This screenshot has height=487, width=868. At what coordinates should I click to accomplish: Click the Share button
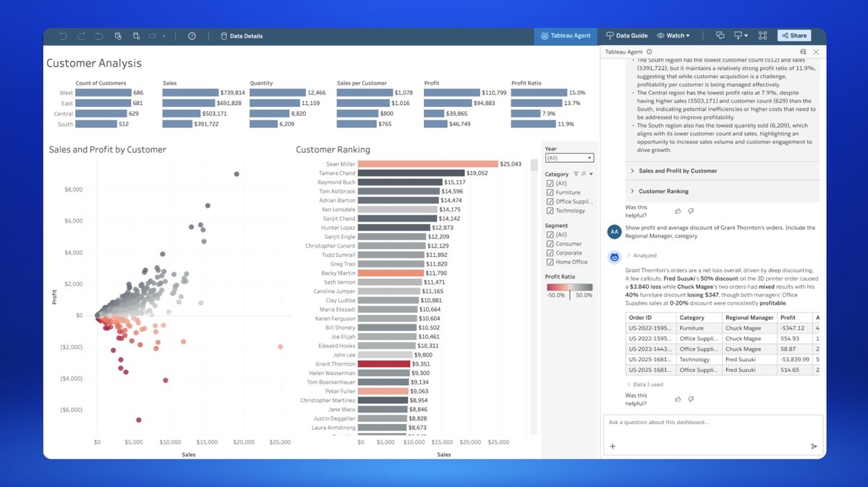tap(793, 35)
